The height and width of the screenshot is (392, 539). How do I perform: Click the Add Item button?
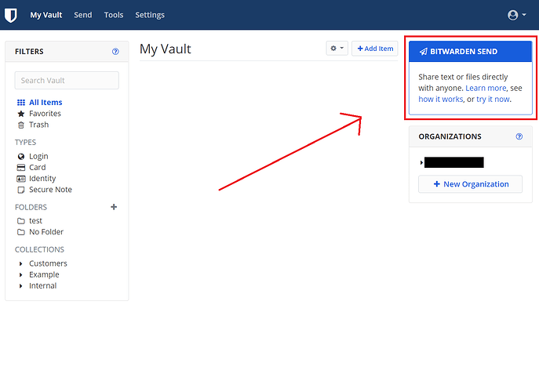[375, 49]
